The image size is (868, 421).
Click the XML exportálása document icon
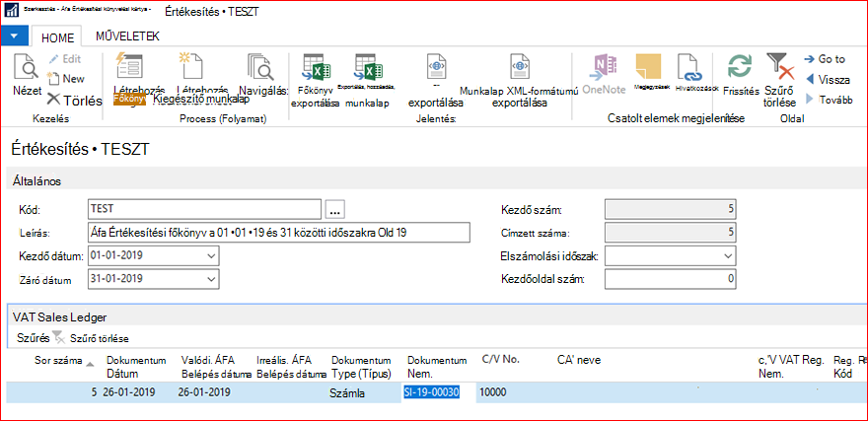tap(436, 66)
